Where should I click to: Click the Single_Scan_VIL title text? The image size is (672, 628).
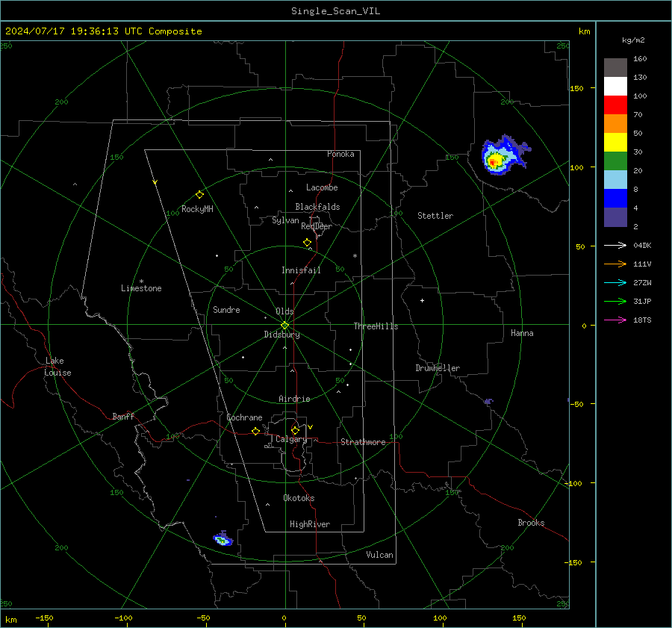335,11
